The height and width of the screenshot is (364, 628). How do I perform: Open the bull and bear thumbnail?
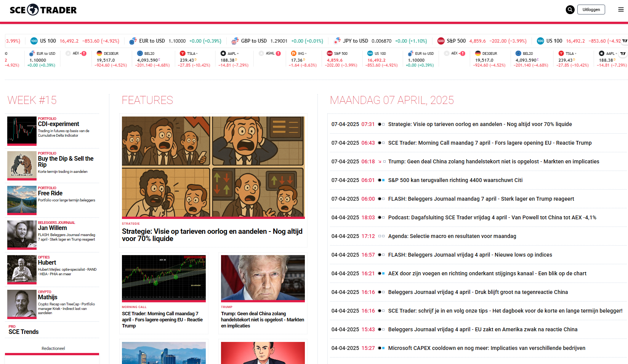[x=22, y=165]
